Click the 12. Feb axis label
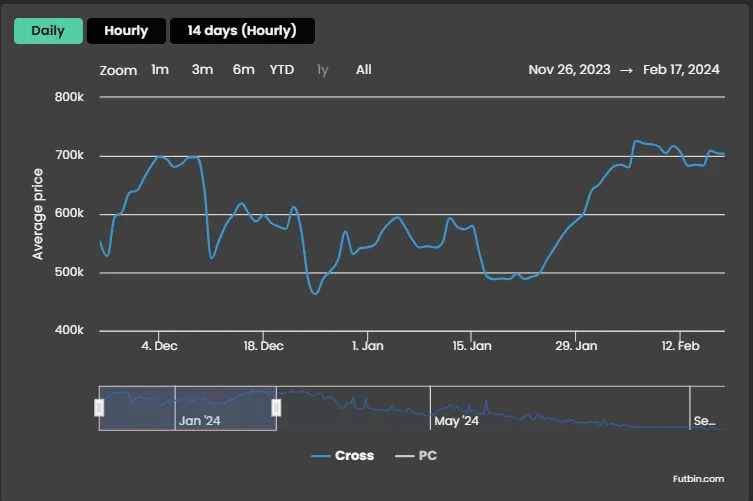The width and height of the screenshot is (753, 501). (x=680, y=346)
